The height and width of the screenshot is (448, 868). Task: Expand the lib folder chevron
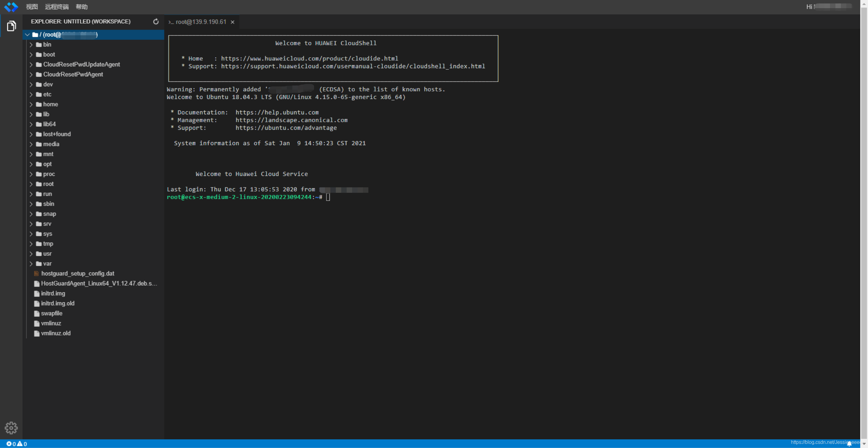(31, 115)
